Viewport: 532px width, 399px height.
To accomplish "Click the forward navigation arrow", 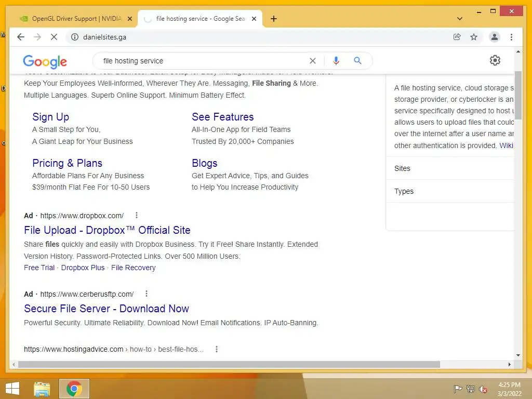I will pyautogui.click(x=37, y=37).
